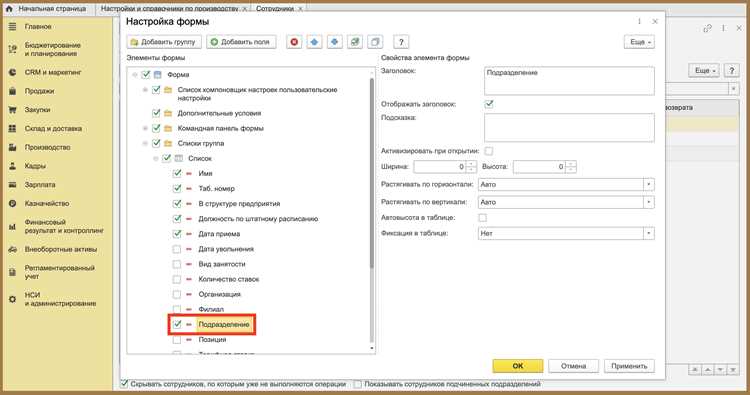
Task: Click the link icon in background window
Action: 707,29
